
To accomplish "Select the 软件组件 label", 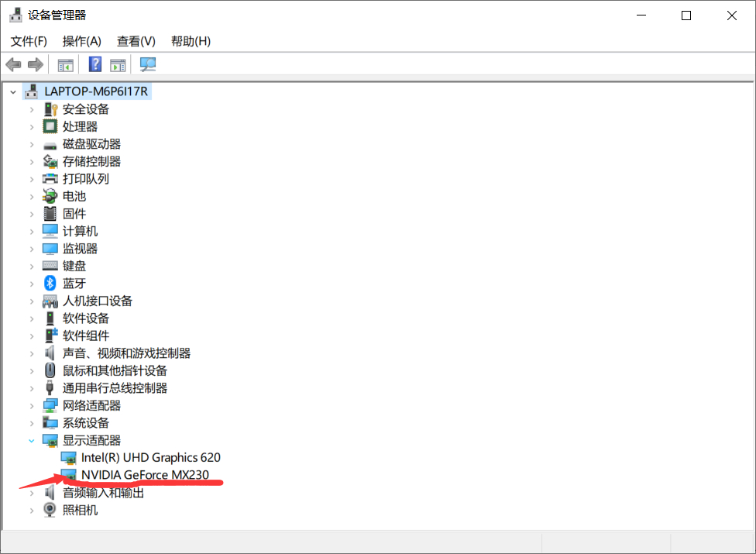I will [x=86, y=335].
